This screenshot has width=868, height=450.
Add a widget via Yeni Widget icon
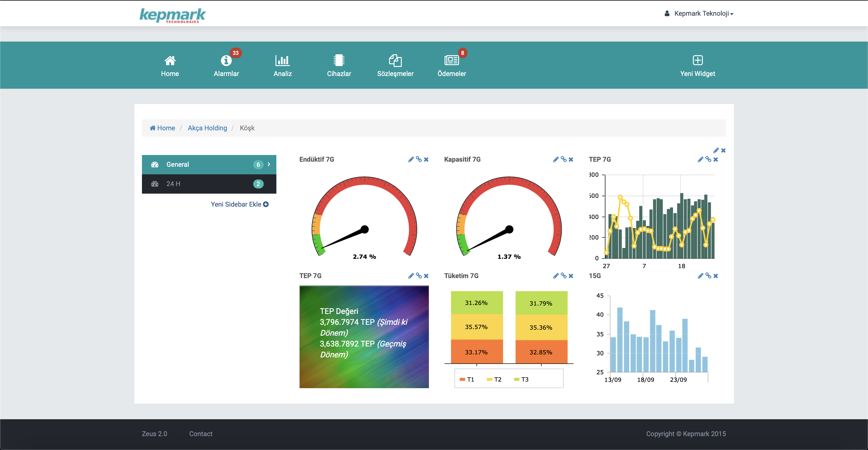pos(697,61)
